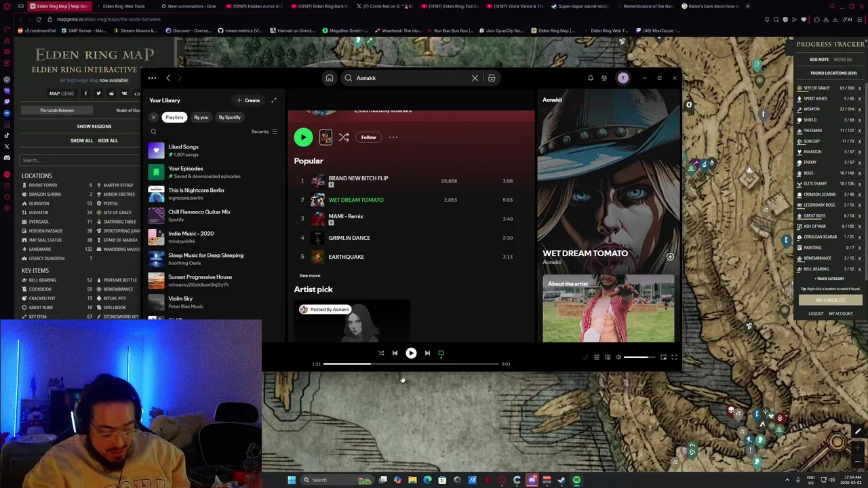Screen dimensions: 868x488
Task: Open the Recents sort dropdown
Action: coord(264,131)
